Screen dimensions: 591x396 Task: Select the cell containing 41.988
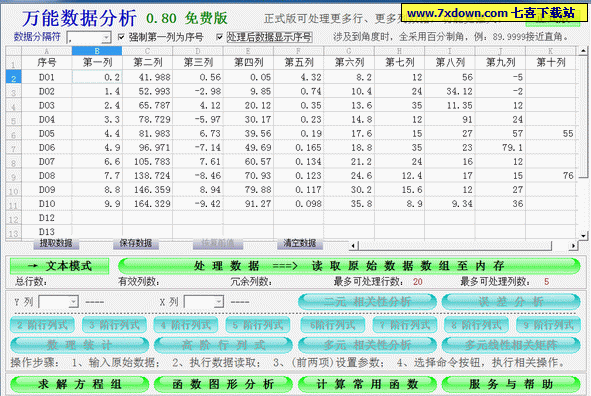pyautogui.click(x=147, y=77)
